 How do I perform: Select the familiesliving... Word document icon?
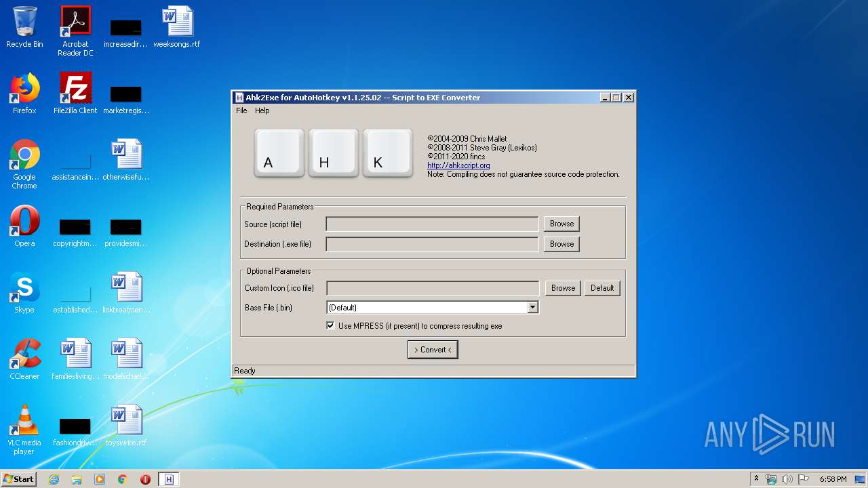click(x=75, y=359)
